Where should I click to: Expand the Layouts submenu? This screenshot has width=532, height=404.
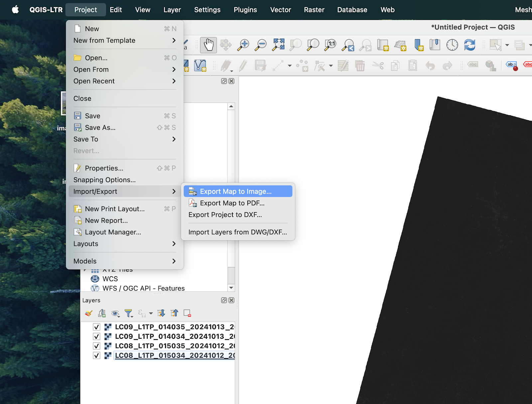(125, 244)
